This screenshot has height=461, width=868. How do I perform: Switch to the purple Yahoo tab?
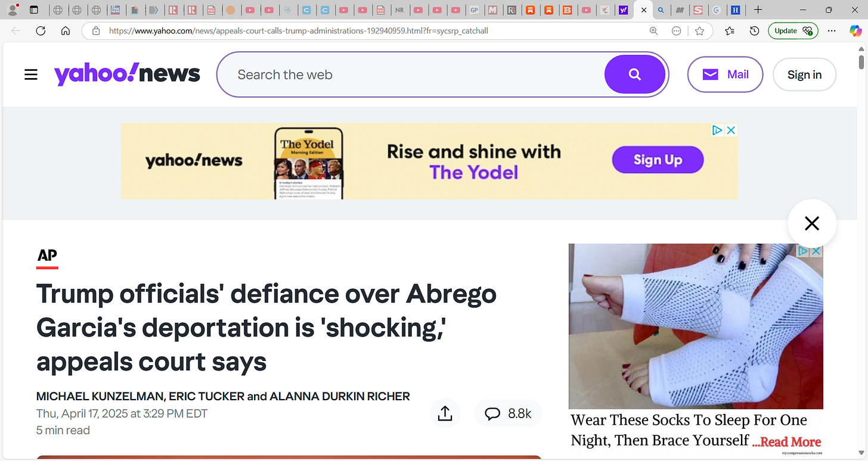622,10
